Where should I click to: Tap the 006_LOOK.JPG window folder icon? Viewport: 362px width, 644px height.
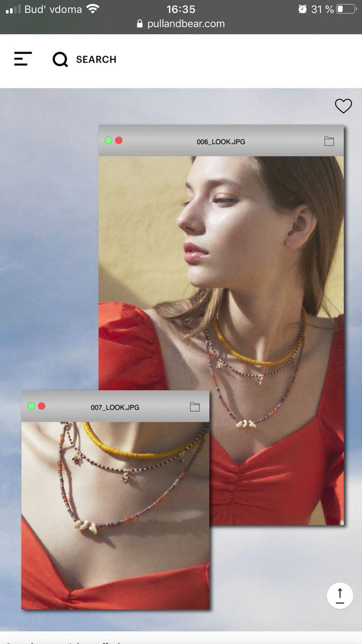(x=329, y=141)
